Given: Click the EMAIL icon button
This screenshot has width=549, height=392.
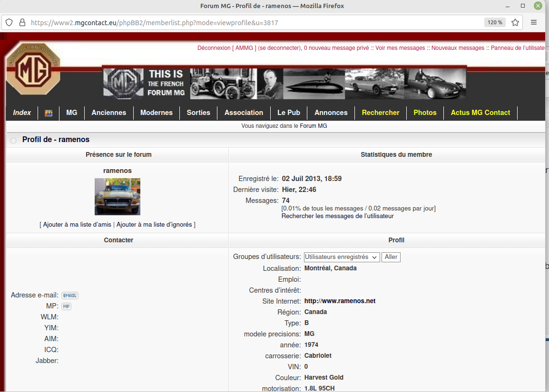Looking at the screenshot, I should [x=69, y=296].
